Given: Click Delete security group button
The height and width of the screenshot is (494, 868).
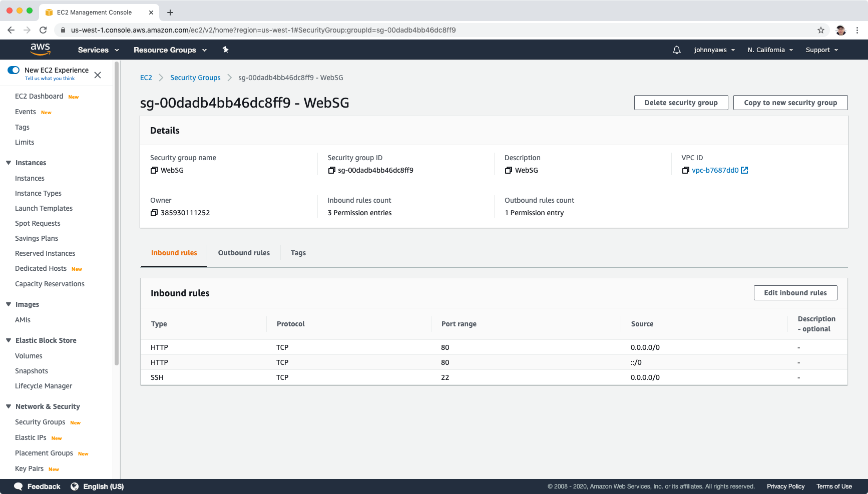Looking at the screenshot, I should coord(681,103).
